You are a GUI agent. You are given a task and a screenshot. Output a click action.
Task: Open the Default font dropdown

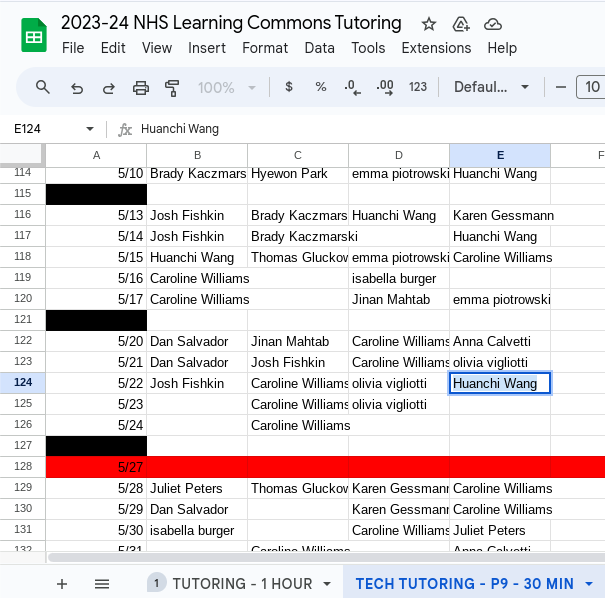[491, 87]
